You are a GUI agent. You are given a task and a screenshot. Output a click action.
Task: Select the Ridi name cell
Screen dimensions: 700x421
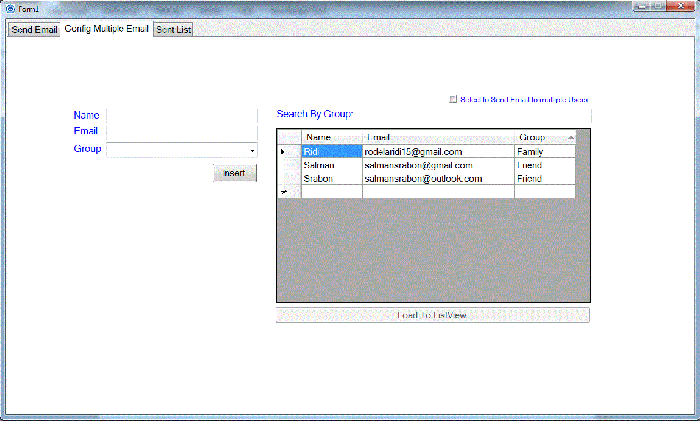point(332,151)
